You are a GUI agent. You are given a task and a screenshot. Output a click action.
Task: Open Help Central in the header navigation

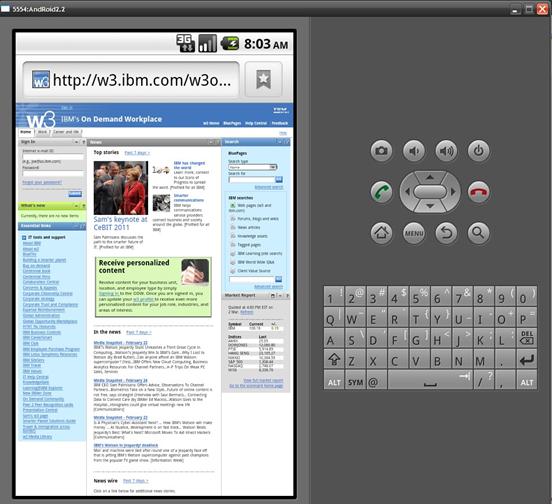click(x=256, y=123)
